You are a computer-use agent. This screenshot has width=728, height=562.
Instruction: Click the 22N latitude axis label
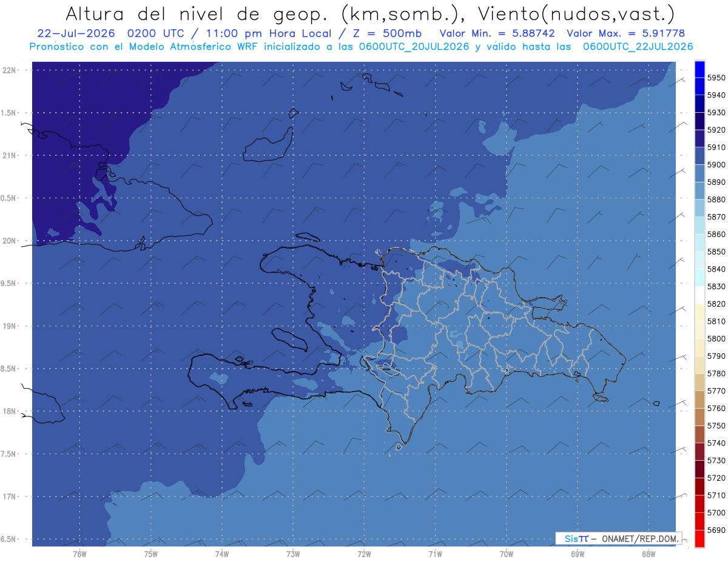click(x=9, y=70)
